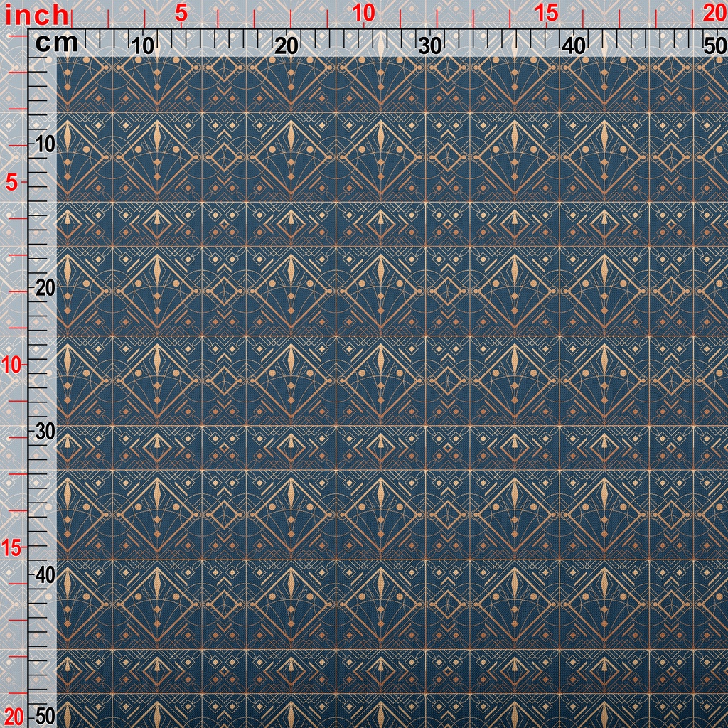Viewport: 728px width, 728px height.
Task: Click the 10 cm mark on top ruler
Action: (142, 46)
